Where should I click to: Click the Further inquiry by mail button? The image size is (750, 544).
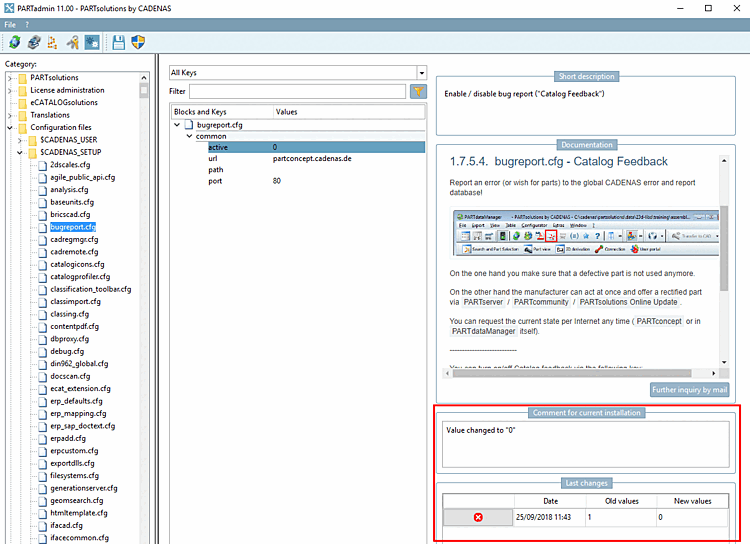[690, 390]
